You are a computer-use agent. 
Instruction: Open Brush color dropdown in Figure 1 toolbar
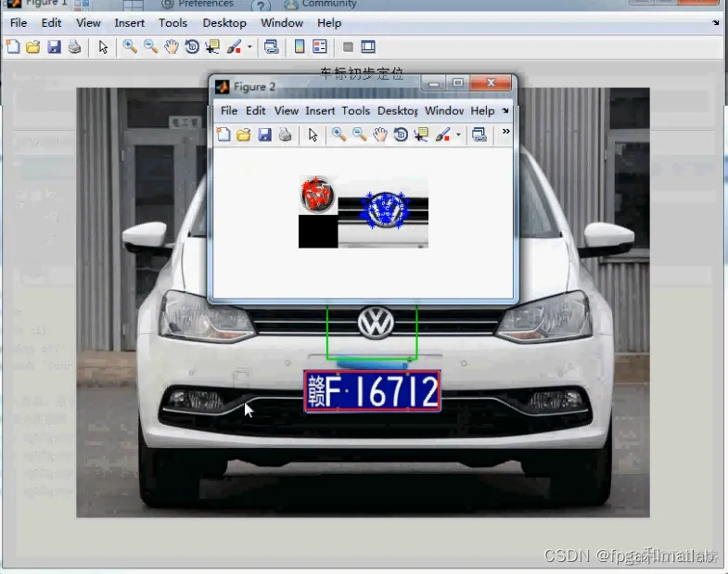tap(249, 47)
